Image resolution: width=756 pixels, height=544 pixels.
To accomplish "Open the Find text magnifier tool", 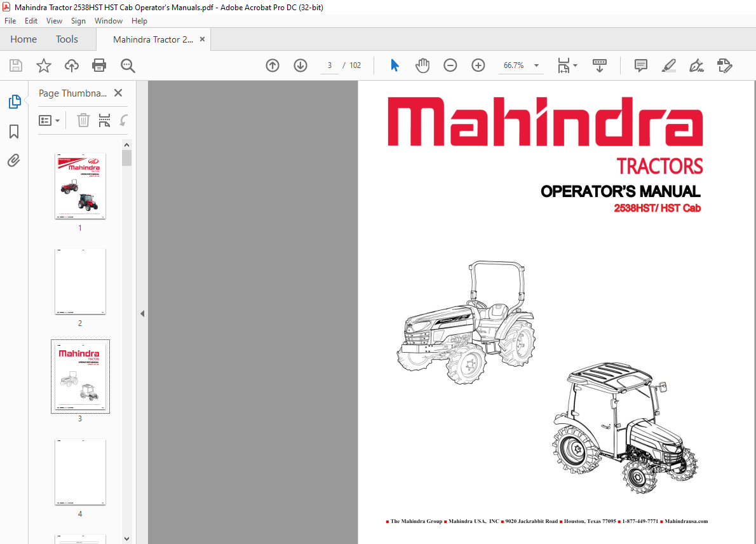I will 128,65.
